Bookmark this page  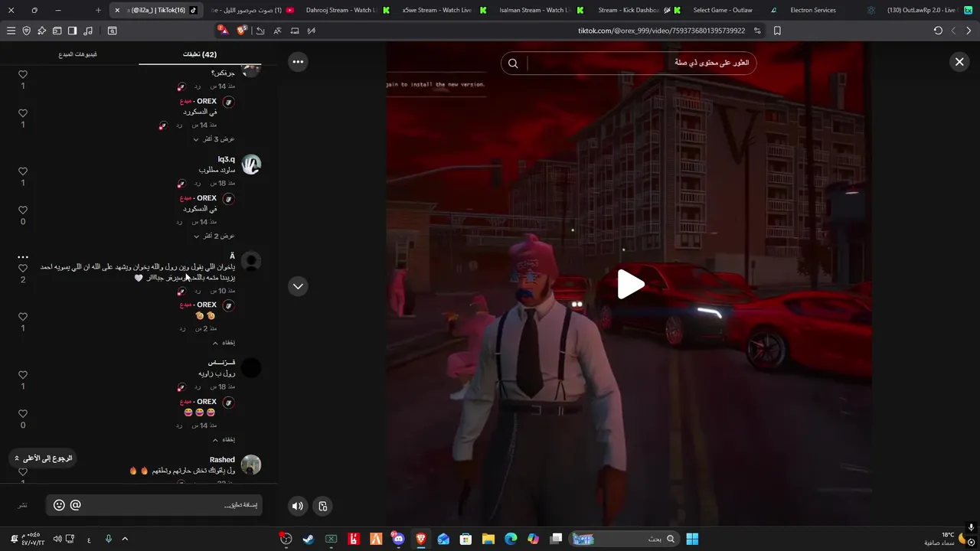(x=777, y=31)
